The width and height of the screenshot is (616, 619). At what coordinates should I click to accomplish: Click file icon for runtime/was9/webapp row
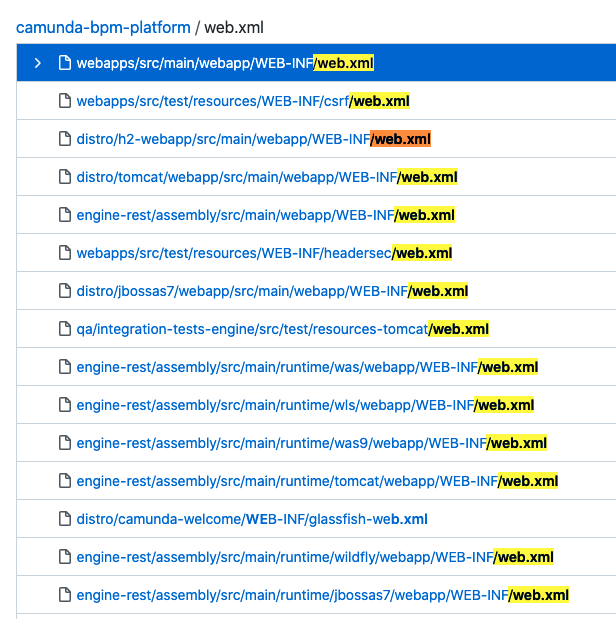(x=65, y=443)
